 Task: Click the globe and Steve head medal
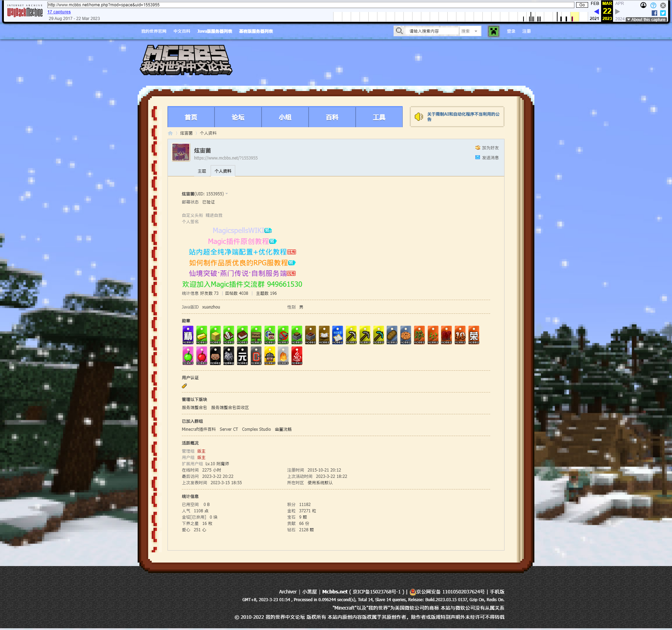(x=270, y=335)
